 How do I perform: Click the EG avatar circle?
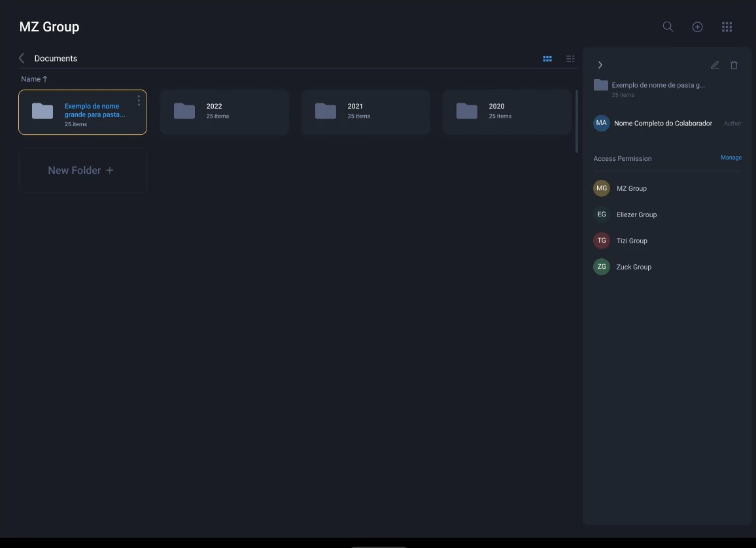point(601,214)
